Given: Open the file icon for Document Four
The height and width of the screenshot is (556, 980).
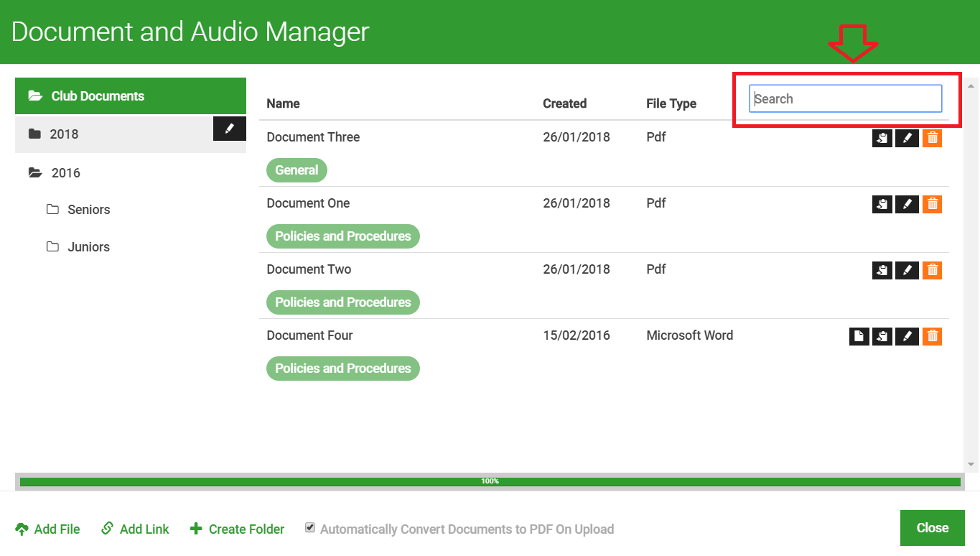Looking at the screenshot, I should coord(859,336).
